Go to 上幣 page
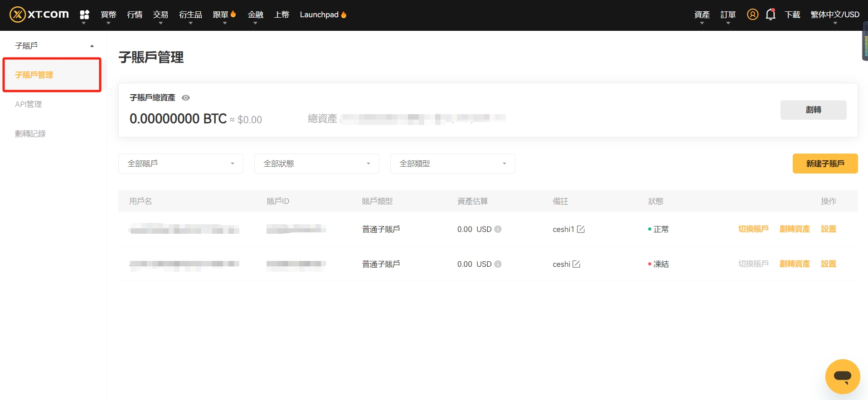The image size is (868, 400). point(281,14)
